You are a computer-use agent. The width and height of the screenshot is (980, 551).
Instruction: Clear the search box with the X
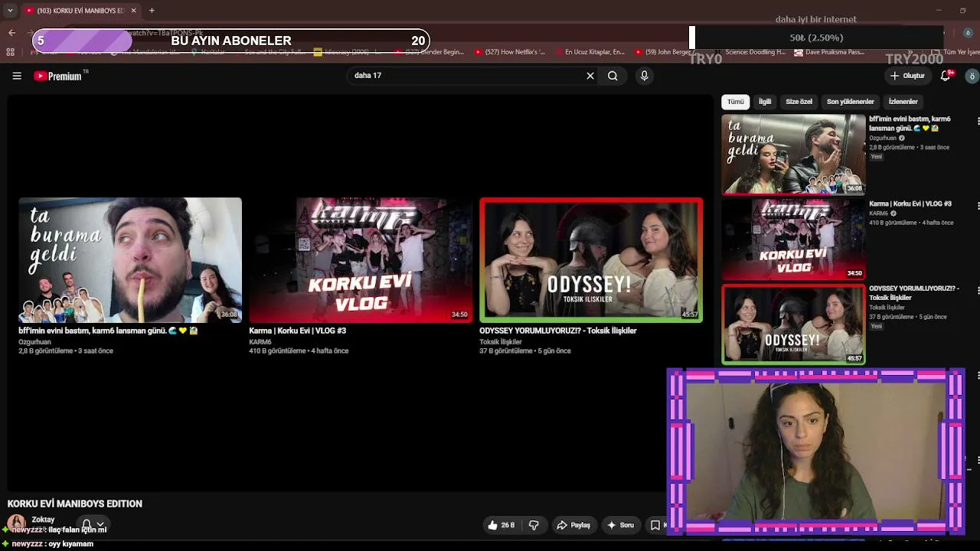point(590,76)
